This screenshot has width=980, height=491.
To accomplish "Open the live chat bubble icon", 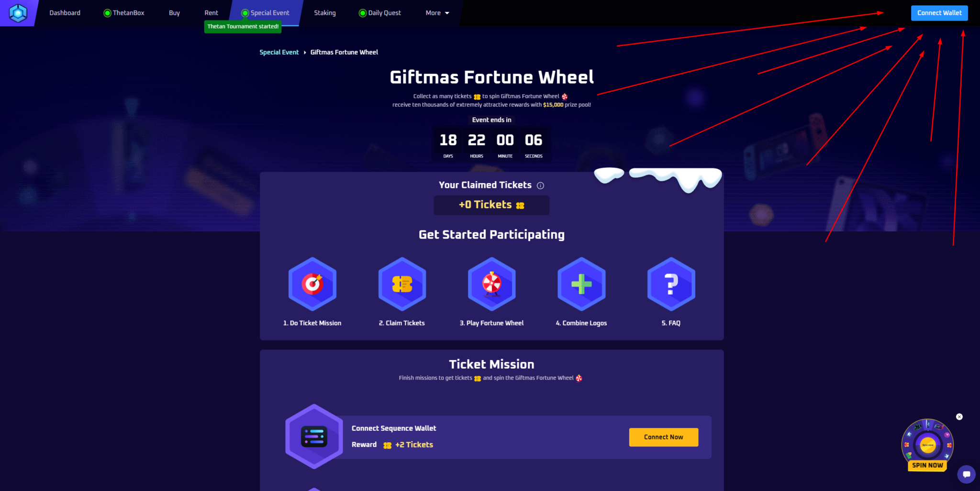I will 966,474.
